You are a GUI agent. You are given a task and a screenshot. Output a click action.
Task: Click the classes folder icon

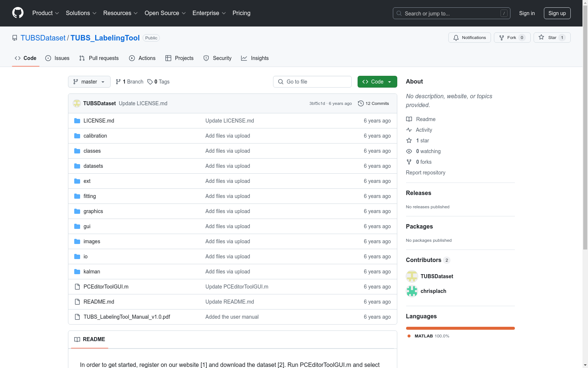click(x=77, y=151)
